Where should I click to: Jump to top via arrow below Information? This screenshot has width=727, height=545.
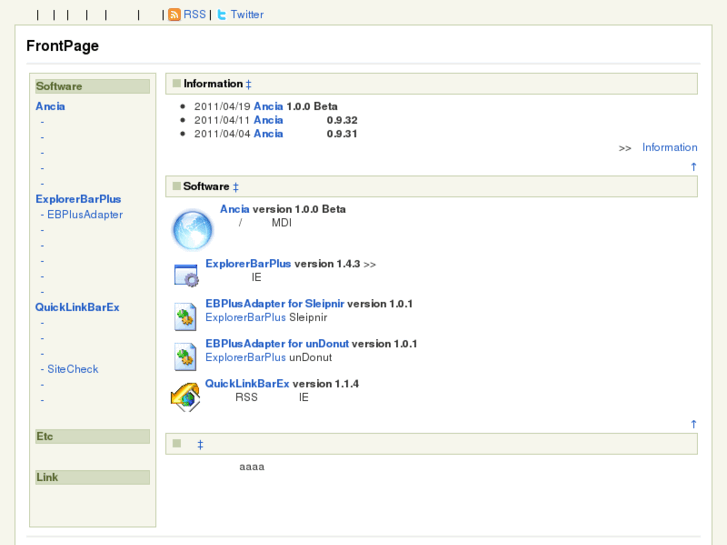(x=694, y=167)
